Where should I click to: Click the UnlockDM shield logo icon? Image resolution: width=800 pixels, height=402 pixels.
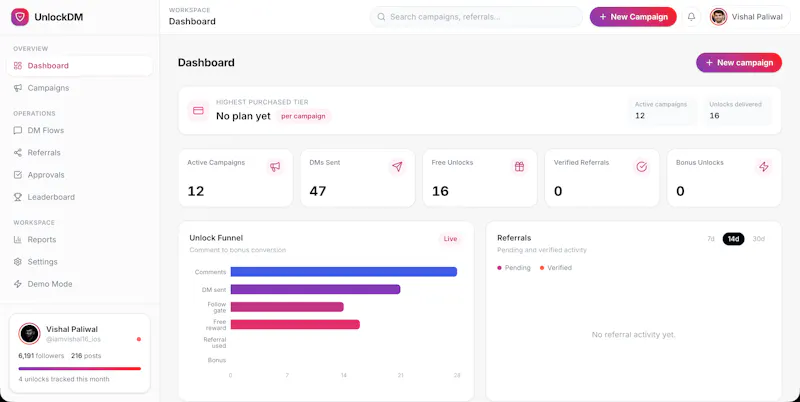(x=20, y=17)
